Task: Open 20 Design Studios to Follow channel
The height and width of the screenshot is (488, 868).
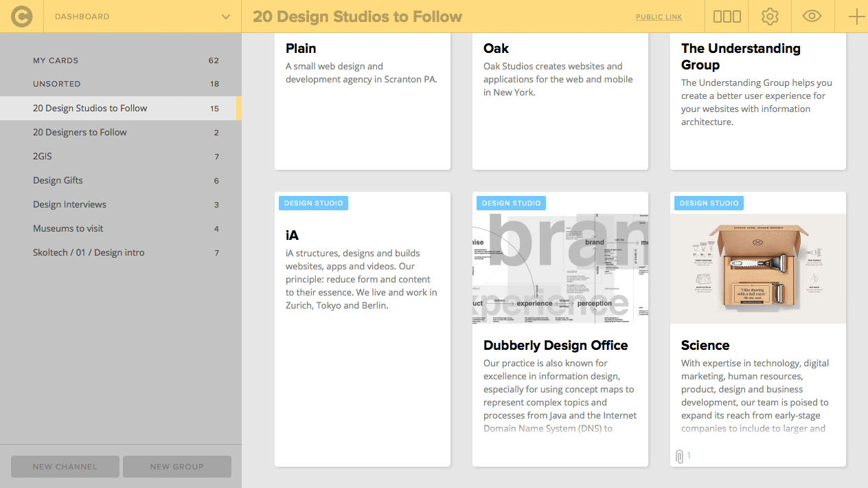Action: pyautogui.click(x=120, y=108)
